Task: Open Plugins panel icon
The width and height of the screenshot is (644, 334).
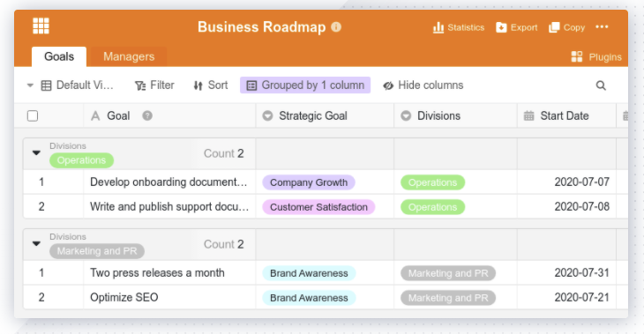Action: pos(577,56)
